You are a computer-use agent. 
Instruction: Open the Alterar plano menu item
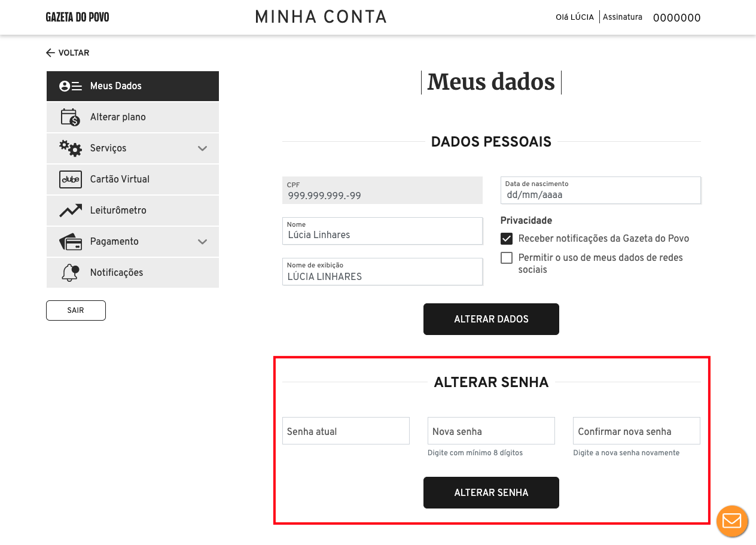[x=118, y=117]
